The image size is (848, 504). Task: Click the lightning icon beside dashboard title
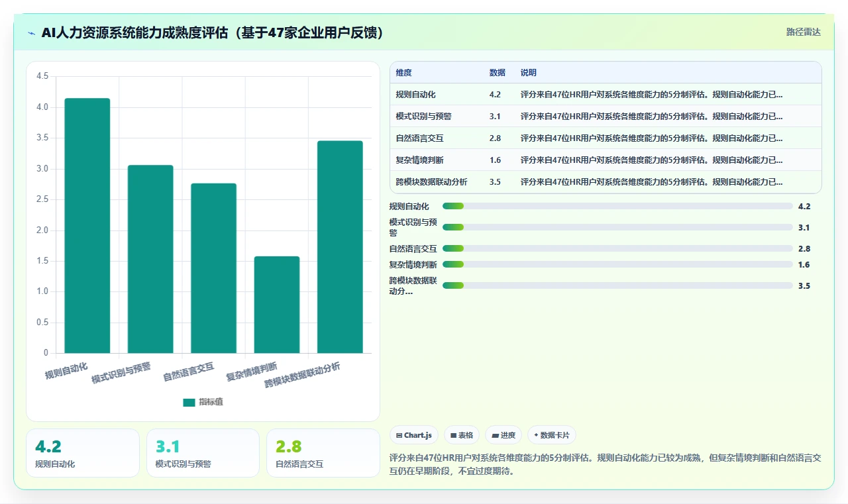click(32, 33)
